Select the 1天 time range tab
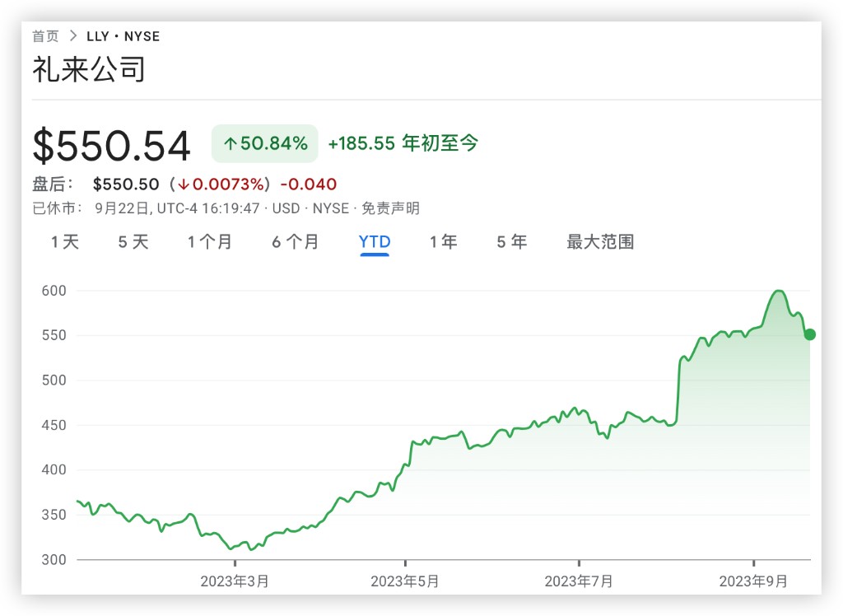Image resolution: width=843 pixels, height=616 pixels. click(x=65, y=242)
